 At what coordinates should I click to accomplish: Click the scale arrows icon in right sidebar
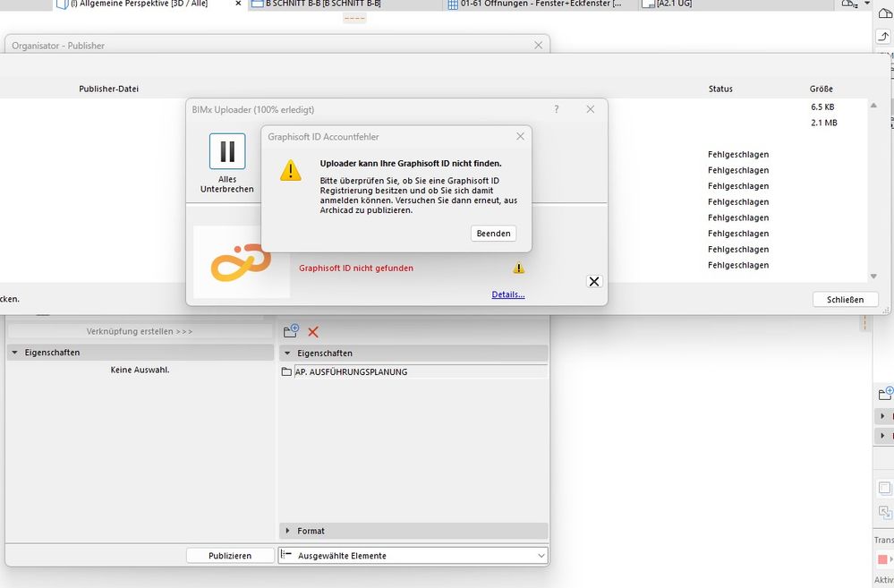pyautogui.click(x=885, y=513)
